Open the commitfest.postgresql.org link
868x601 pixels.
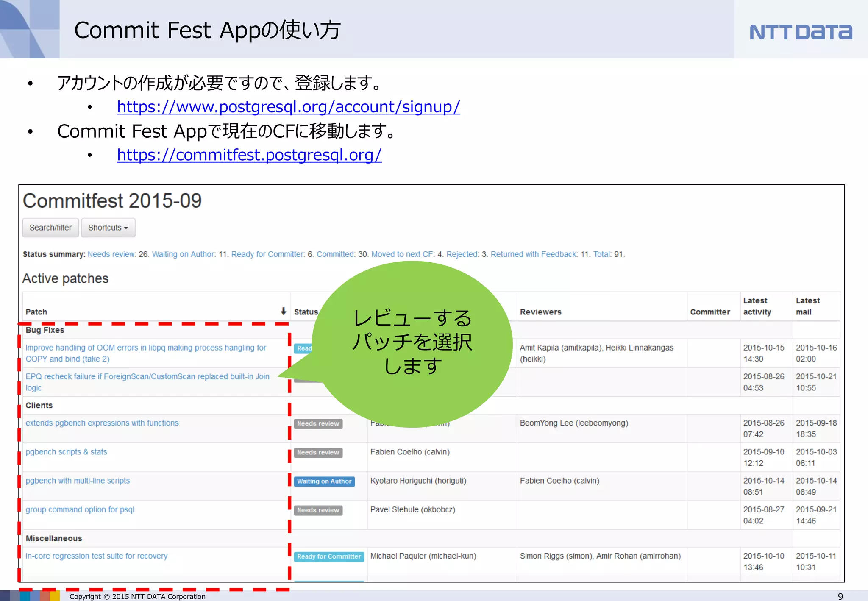point(249,155)
